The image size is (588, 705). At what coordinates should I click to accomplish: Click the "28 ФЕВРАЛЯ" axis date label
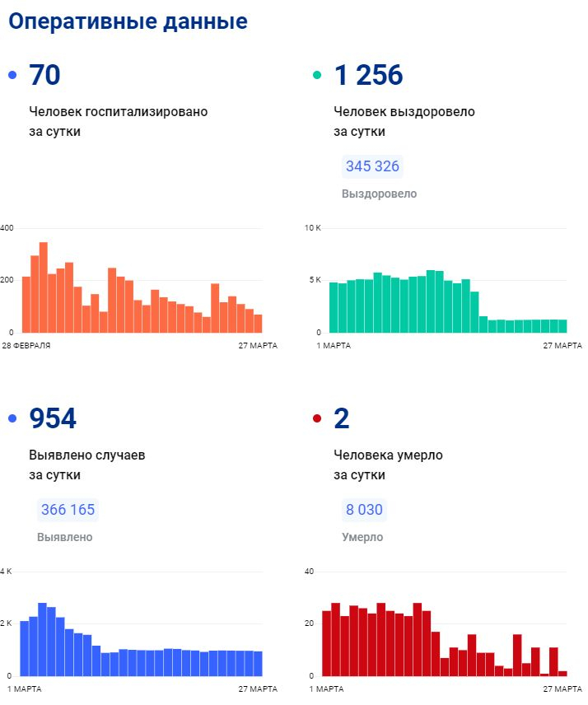26,345
